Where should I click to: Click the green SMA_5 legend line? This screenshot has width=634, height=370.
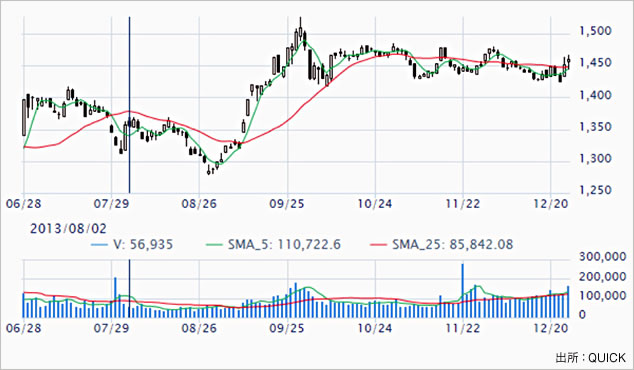[214, 245]
